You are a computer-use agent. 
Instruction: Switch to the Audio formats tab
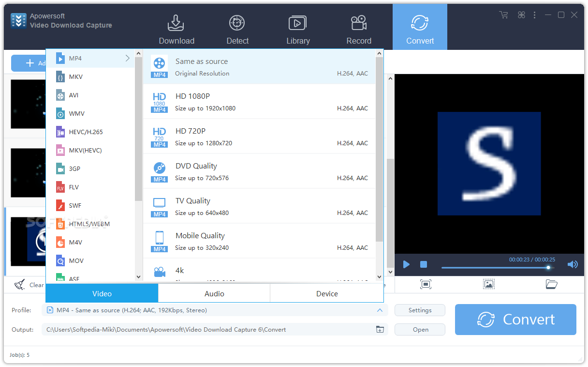(214, 293)
